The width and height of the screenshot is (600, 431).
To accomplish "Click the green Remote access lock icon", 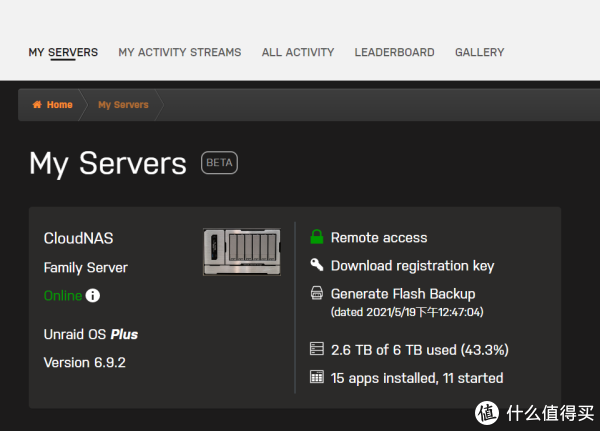I will [317, 237].
